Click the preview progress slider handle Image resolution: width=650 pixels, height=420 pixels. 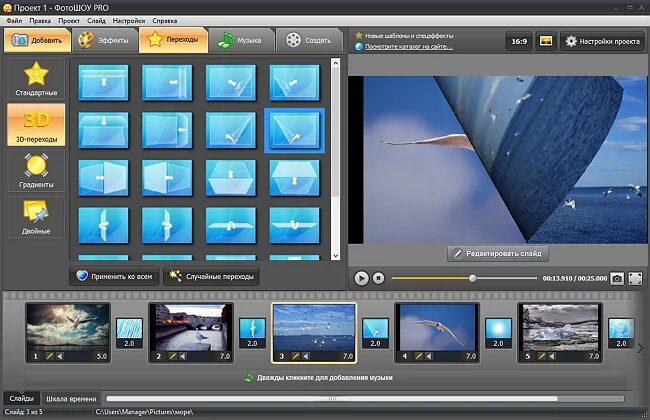tap(472, 278)
